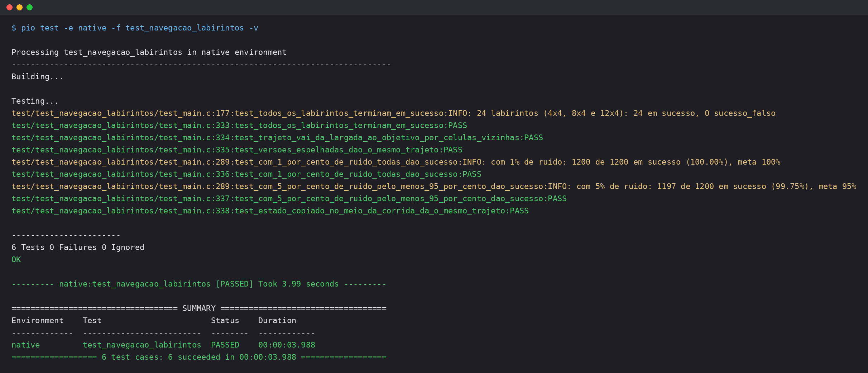
Task: Click the test_main.c:337 PASS line
Action: [x=289, y=199]
